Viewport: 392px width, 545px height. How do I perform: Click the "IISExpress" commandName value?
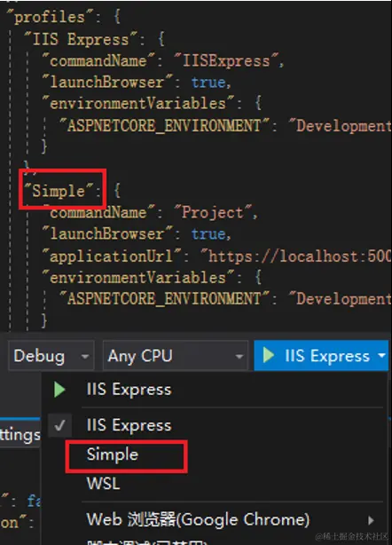coord(226,61)
